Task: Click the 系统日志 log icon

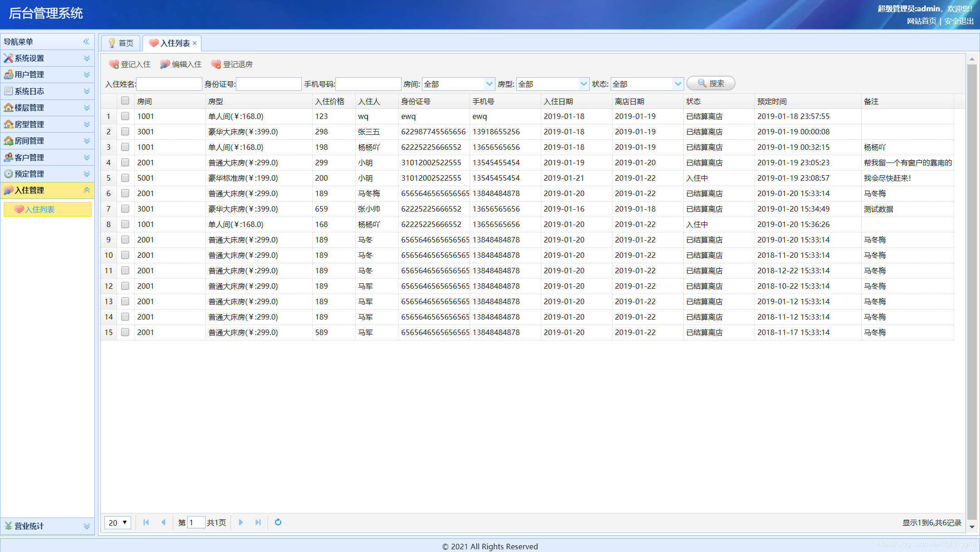Action: coord(8,91)
